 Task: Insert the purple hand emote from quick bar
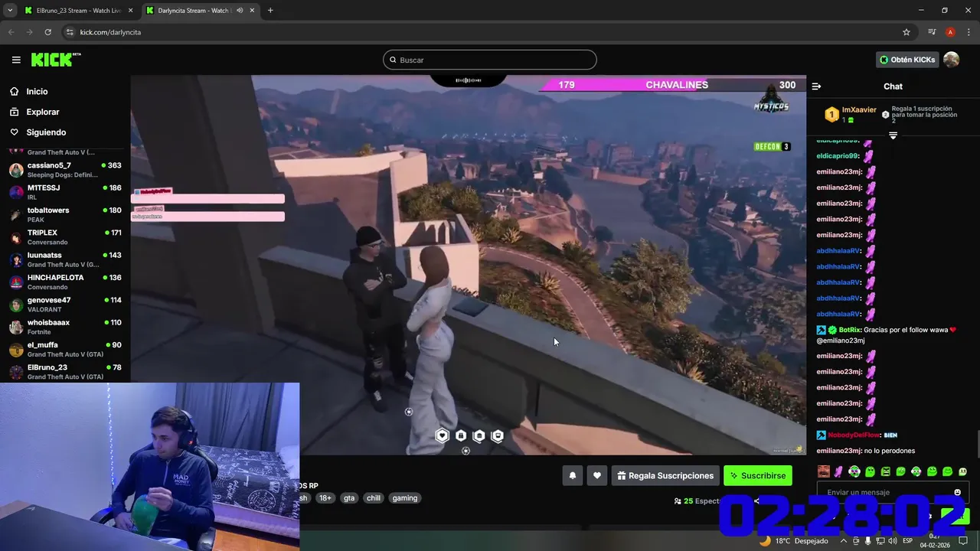pos(838,471)
